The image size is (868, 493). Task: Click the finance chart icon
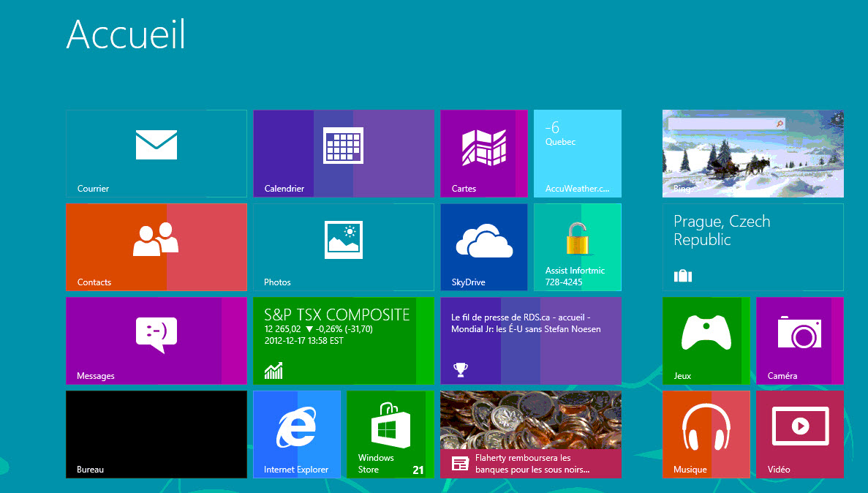pos(273,370)
